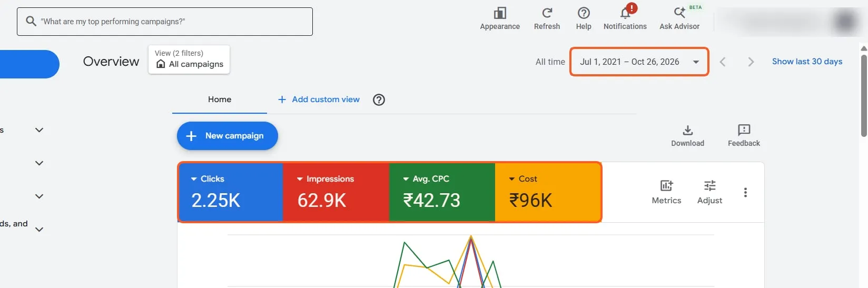Focus the campaign search field
The width and height of the screenshot is (868, 288).
click(x=165, y=22)
